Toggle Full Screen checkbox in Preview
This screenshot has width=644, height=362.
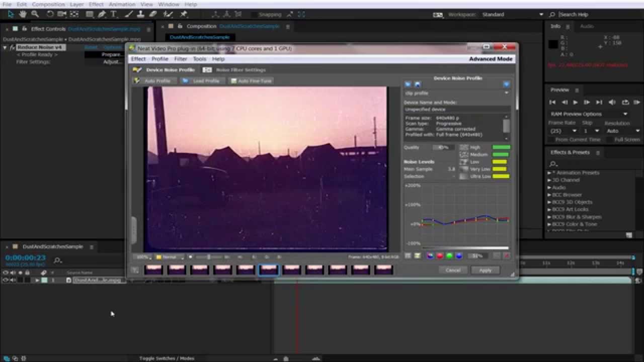[609, 139]
